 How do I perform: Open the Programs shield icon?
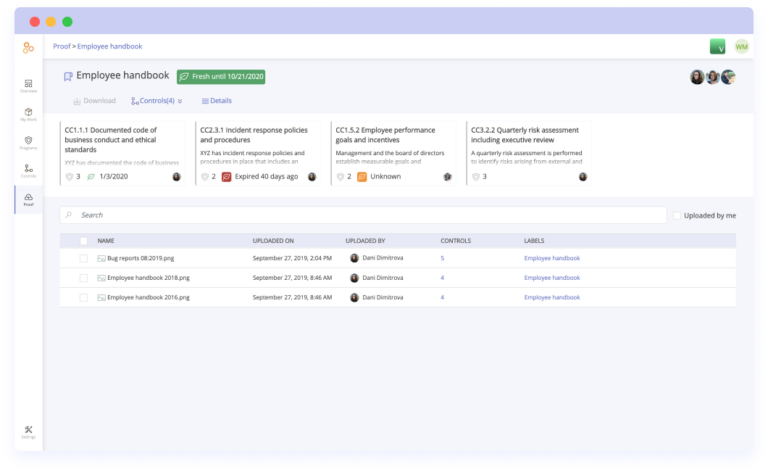click(x=28, y=142)
